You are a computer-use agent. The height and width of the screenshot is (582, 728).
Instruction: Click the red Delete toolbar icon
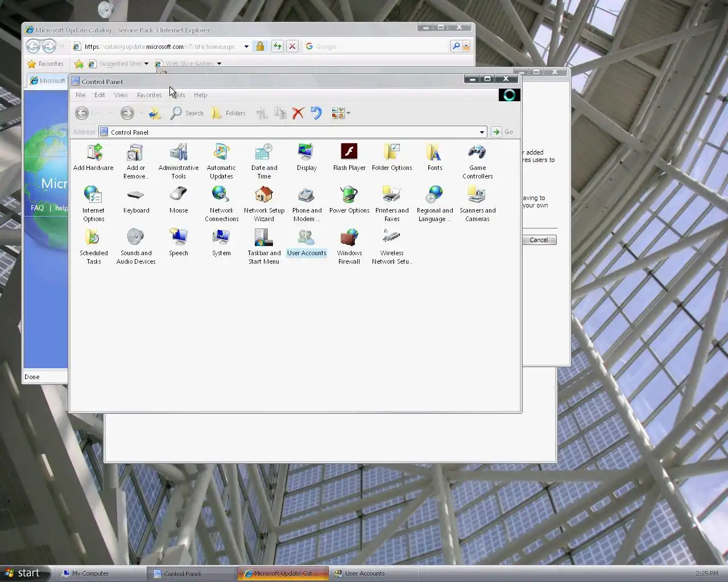click(x=298, y=113)
